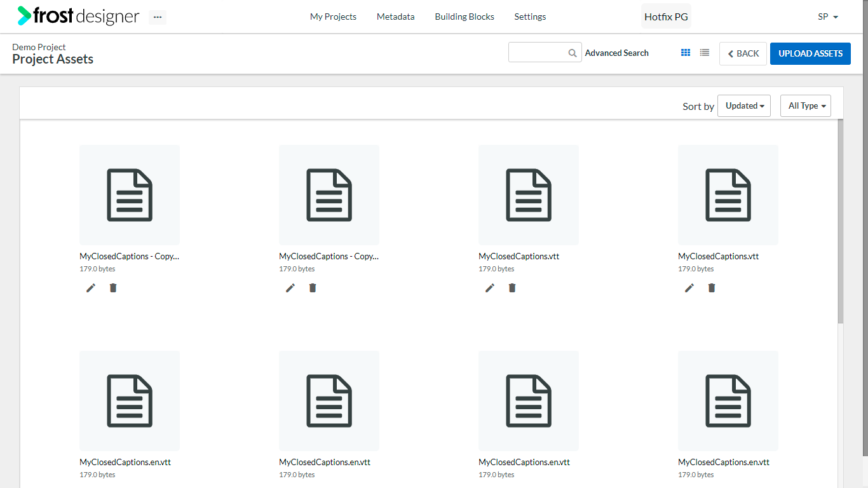Click the BACK button
Viewport: 868px width, 488px height.
743,53
